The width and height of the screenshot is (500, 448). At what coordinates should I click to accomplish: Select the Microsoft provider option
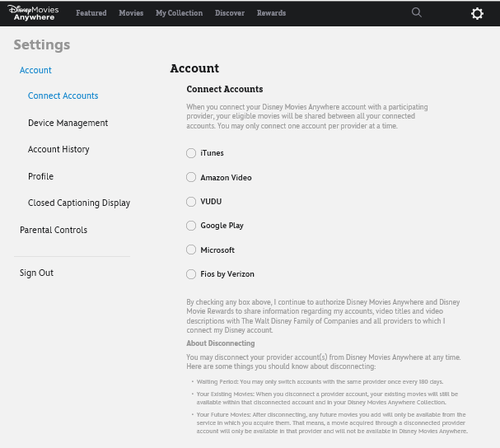[x=191, y=250]
